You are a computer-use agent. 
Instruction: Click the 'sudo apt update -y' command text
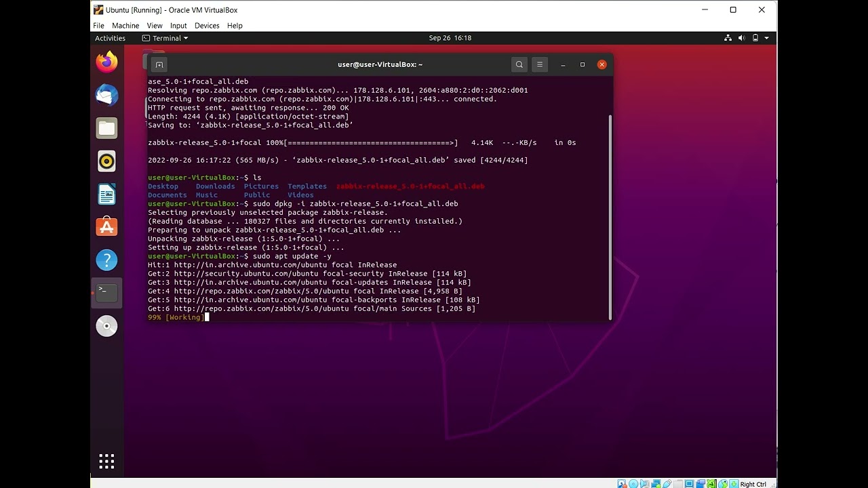292,256
